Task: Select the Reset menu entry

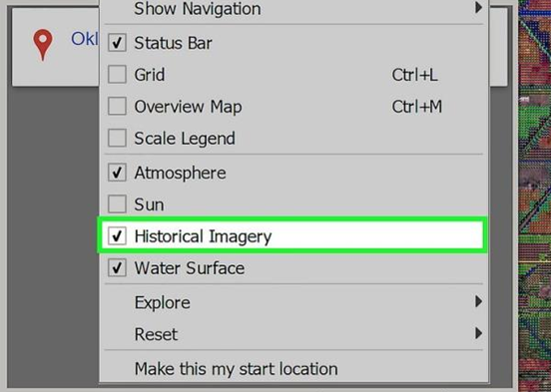Action: pos(293,334)
